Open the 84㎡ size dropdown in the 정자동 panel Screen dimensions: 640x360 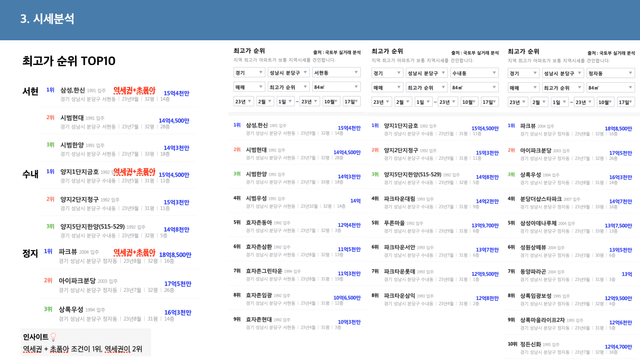point(611,87)
